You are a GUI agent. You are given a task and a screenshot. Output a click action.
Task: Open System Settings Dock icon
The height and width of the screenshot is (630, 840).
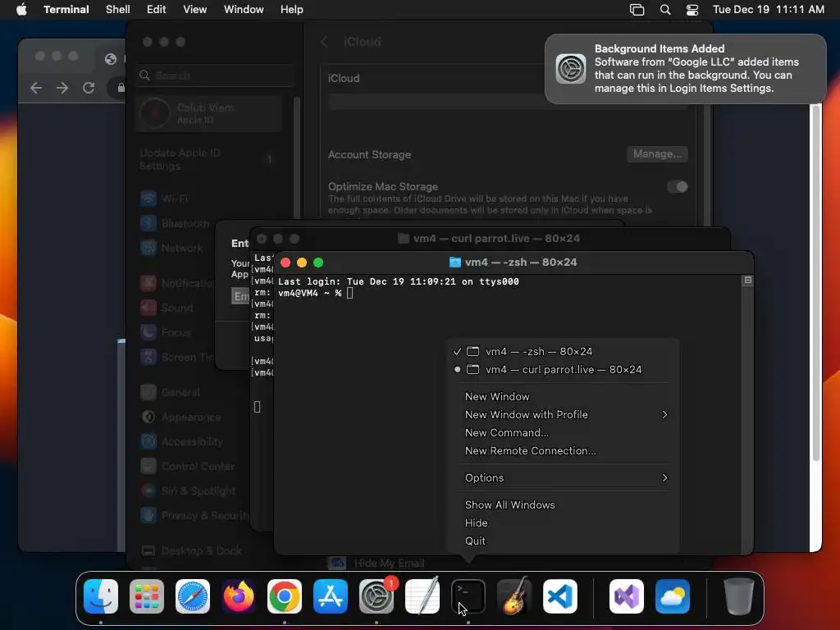point(376,596)
